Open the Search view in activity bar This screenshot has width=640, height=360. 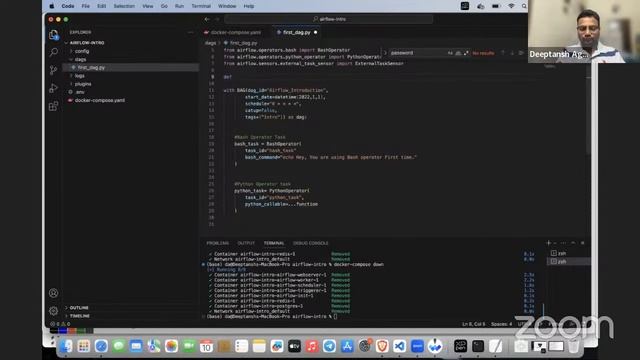[53, 52]
